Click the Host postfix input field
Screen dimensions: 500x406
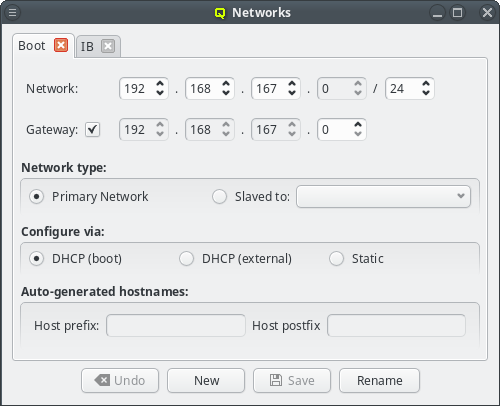click(396, 326)
